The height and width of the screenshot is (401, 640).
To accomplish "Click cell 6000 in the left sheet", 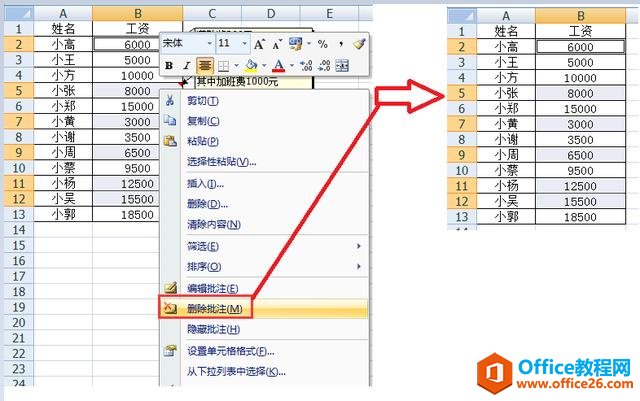I will 126,45.
